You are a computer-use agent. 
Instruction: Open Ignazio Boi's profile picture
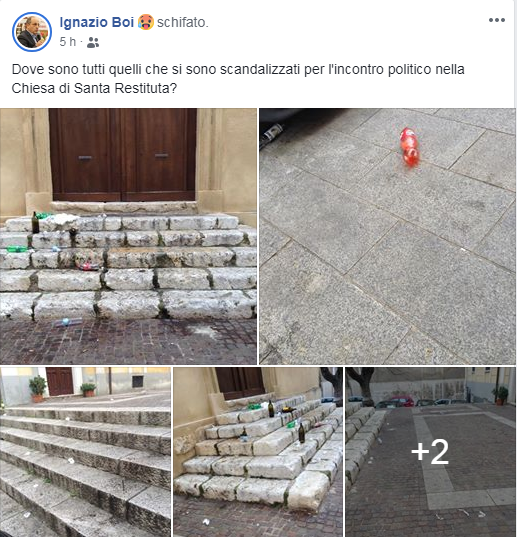(32, 32)
